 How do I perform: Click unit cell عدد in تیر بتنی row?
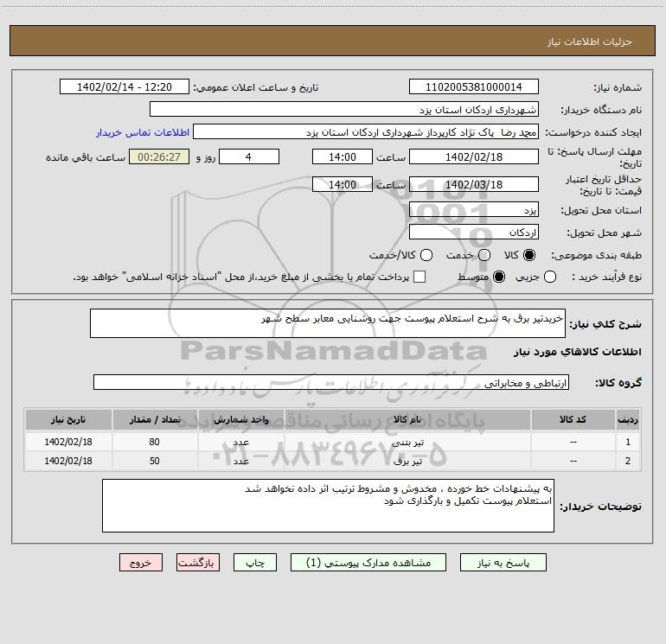coord(240,442)
